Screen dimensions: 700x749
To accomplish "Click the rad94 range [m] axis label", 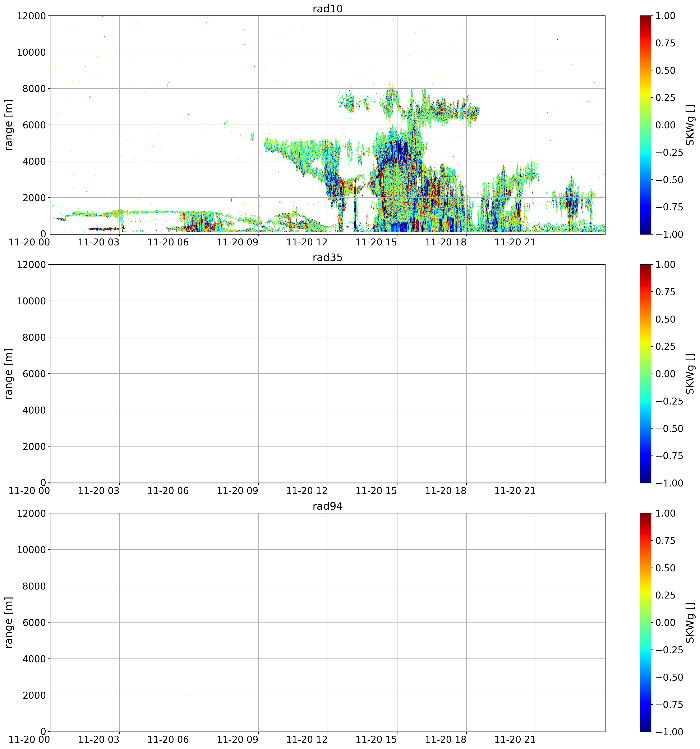I will tap(9, 622).
